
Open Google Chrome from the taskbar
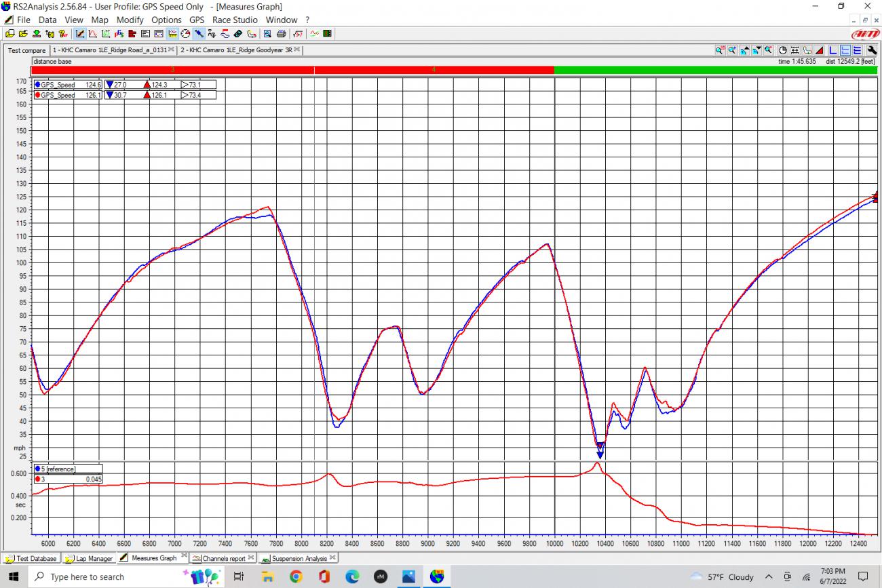295,576
